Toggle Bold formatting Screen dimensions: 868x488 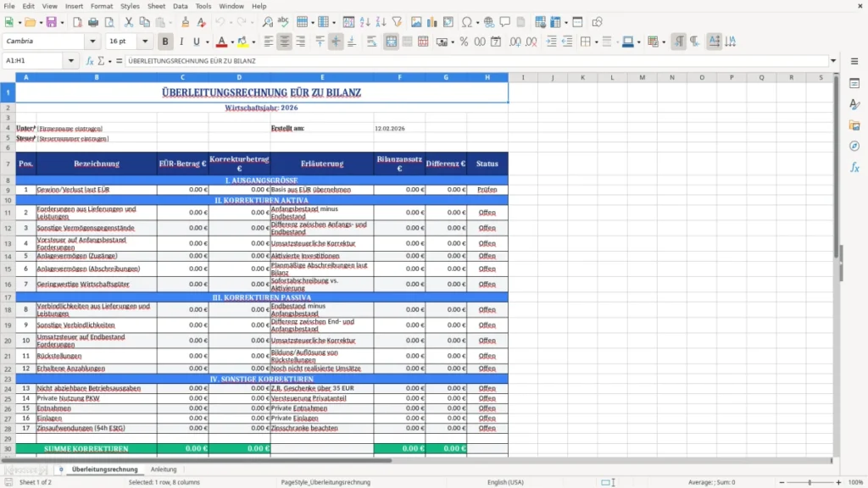point(165,42)
